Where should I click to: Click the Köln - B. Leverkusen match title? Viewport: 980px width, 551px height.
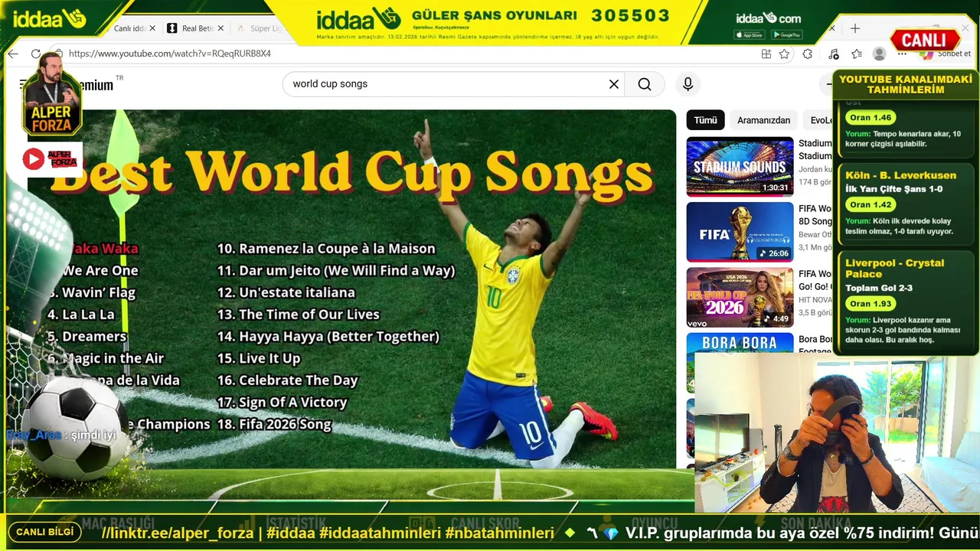pos(900,175)
